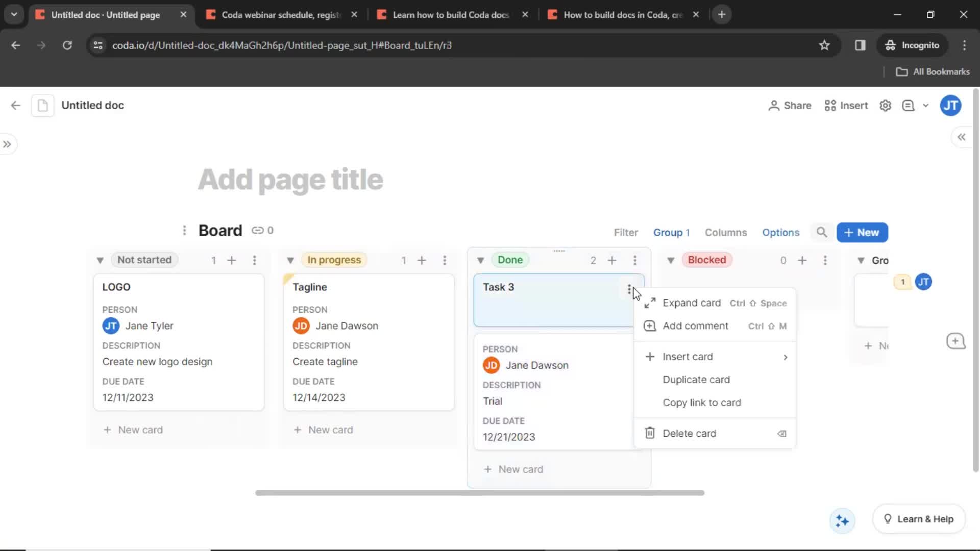The width and height of the screenshot is (980, 551).
Task: Toggle the Blocked column visibility
Action: pos(670,260)
